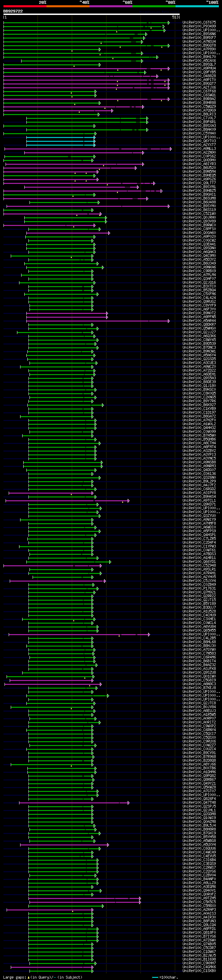Select hit label UniRef100_P17631

(x=199, y=589)
